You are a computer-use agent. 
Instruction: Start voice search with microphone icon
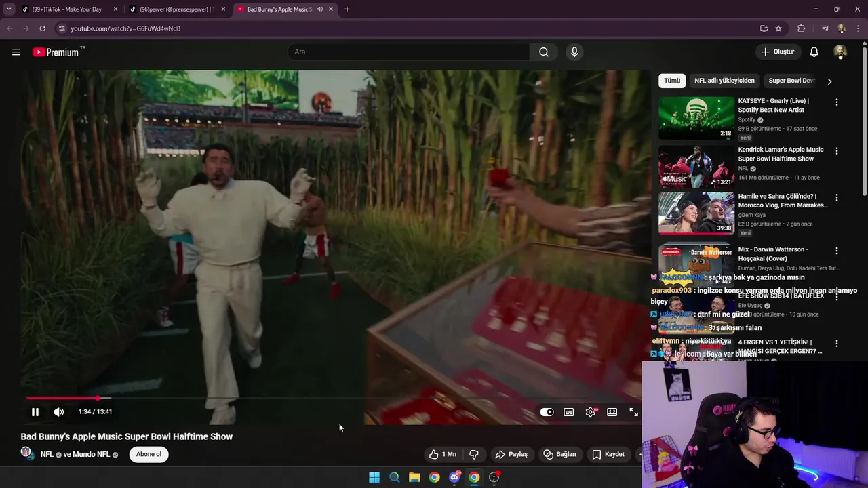coord(574,52)
